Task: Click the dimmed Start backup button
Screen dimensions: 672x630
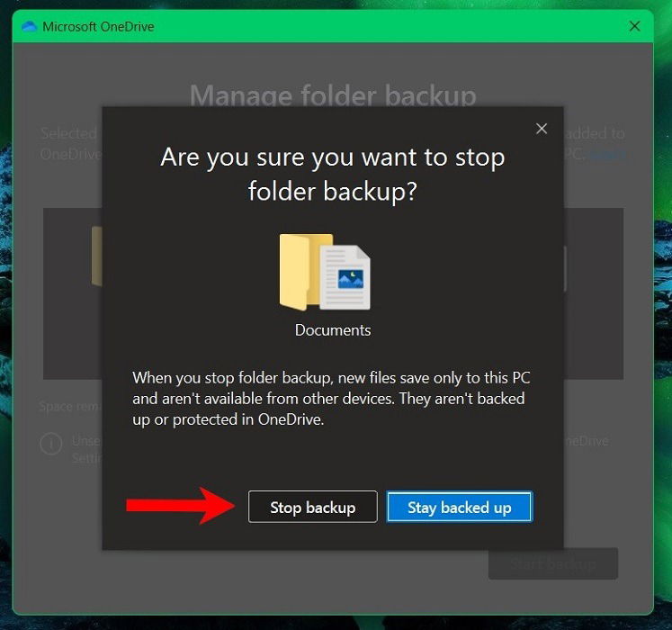Action: tap(553, 563)
